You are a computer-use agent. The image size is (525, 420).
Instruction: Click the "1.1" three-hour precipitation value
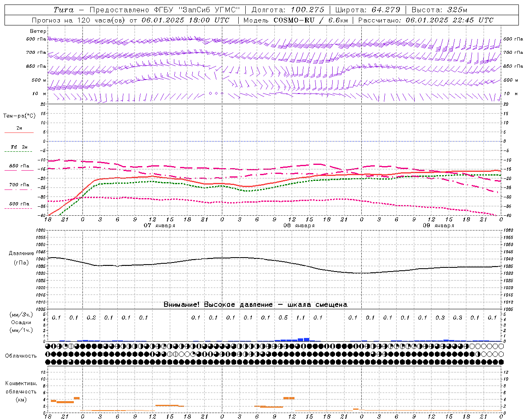pyautogui.click(x=301, y=317)
